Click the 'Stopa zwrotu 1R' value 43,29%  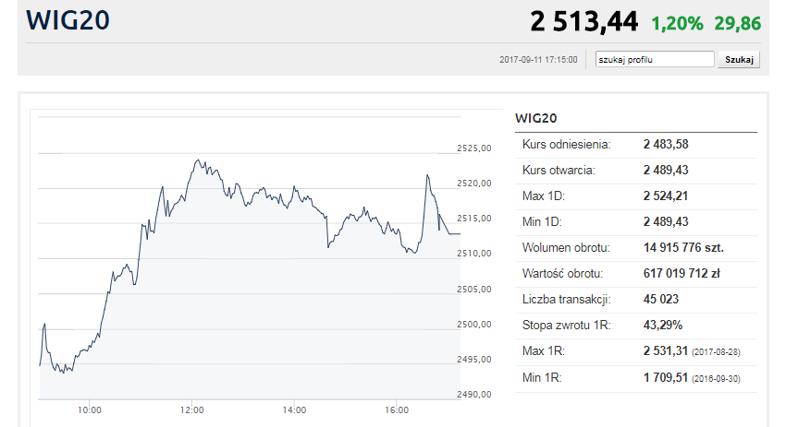click(x=662, y=325)
